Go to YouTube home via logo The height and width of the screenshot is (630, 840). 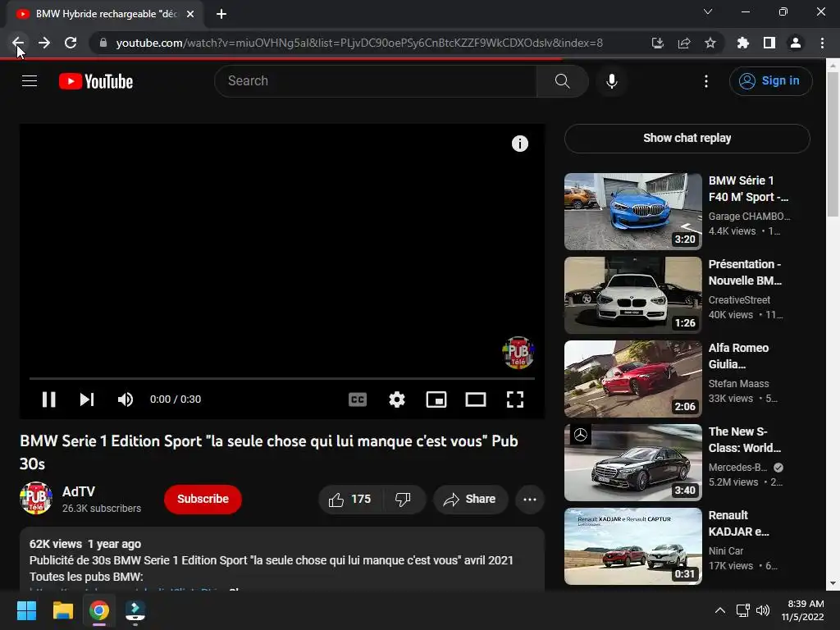click(96, 81)
